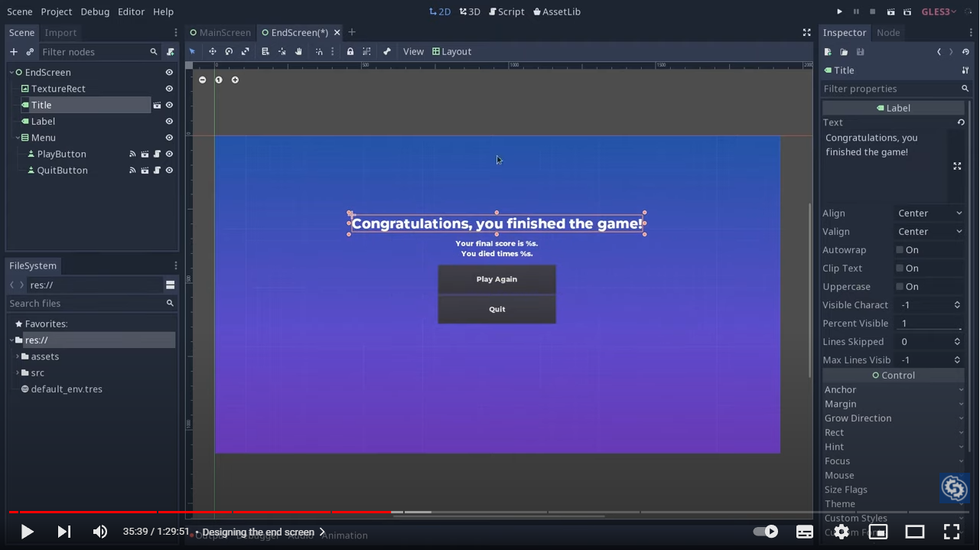Instance a child scene with link icon
This screenshot has width=980, height=550.
(x=30, y=51)
